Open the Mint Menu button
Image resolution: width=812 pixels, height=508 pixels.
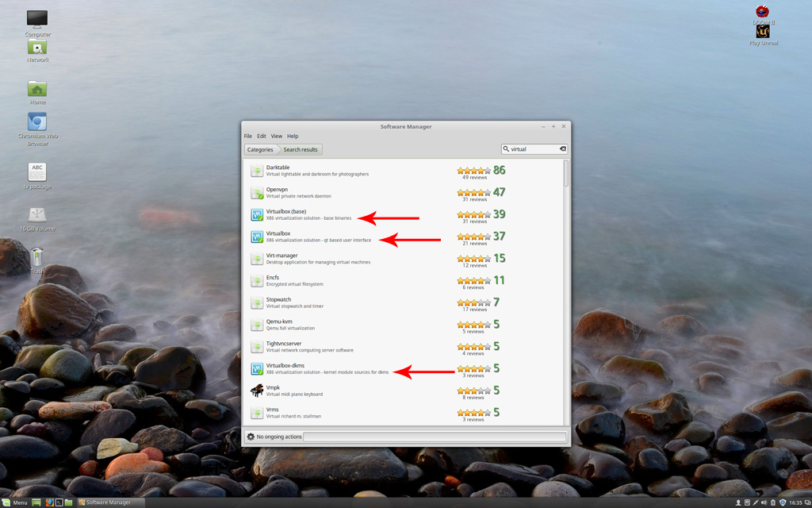tap(14, 502)
